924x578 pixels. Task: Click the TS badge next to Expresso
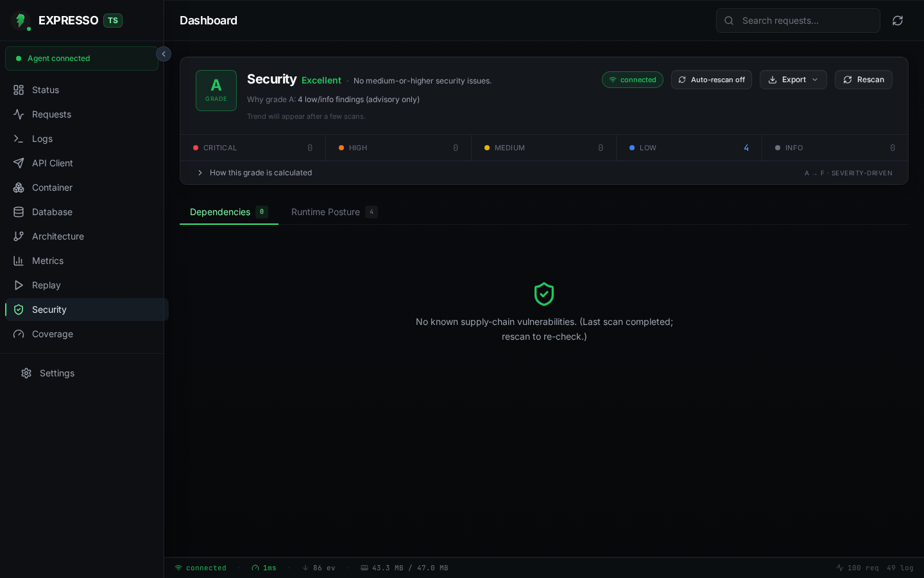click(113, 21)
